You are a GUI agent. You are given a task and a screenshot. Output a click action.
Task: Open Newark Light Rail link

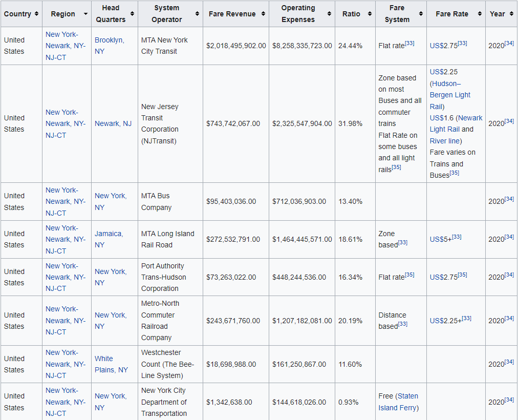[x=456, y=123]
